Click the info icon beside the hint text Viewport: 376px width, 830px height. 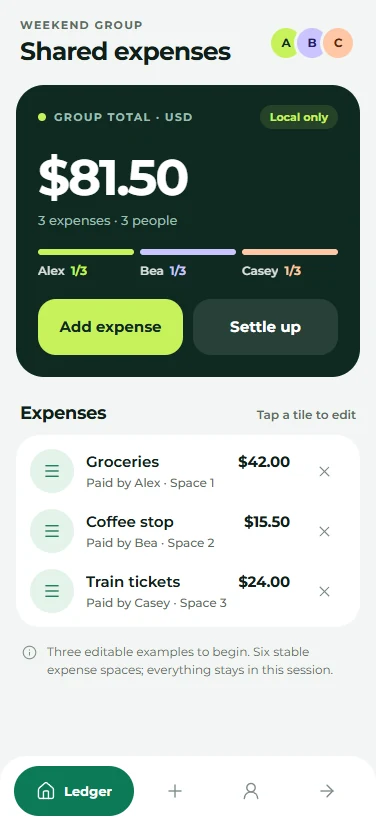pyautogui.click(x=30, y=652)
